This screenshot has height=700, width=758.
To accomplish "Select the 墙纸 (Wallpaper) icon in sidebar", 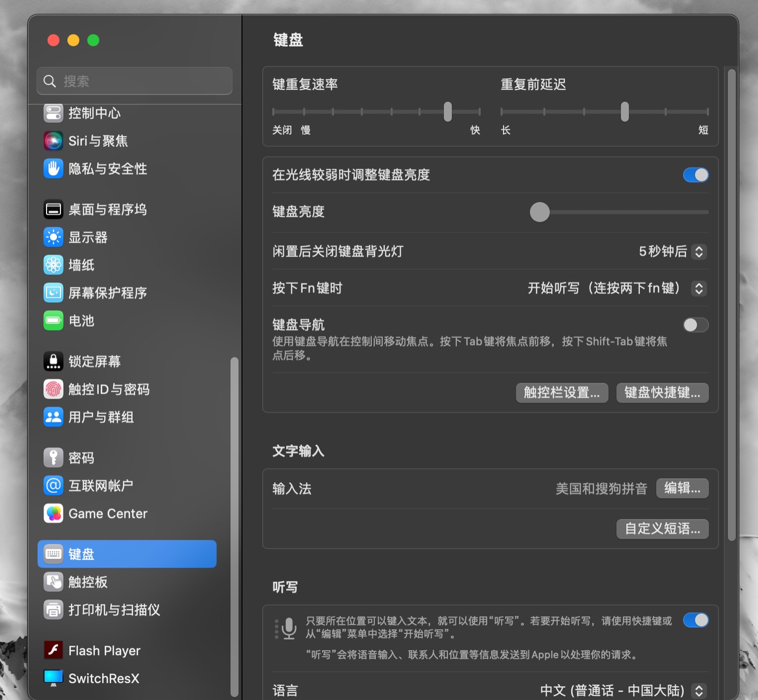I will click(x=54, y=265).
